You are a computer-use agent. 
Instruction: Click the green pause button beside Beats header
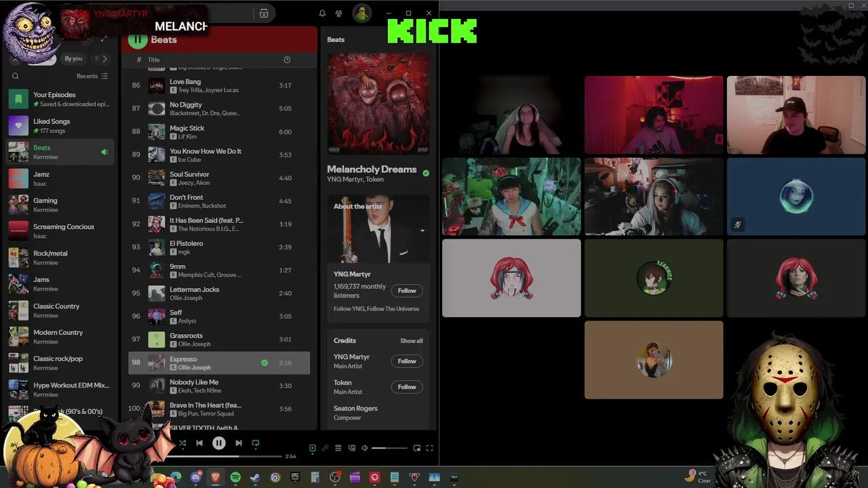(x=138, y=39)
